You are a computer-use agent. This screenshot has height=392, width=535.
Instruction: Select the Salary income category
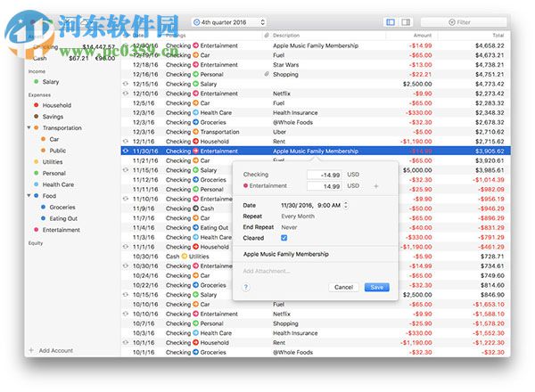click(51, 82)
